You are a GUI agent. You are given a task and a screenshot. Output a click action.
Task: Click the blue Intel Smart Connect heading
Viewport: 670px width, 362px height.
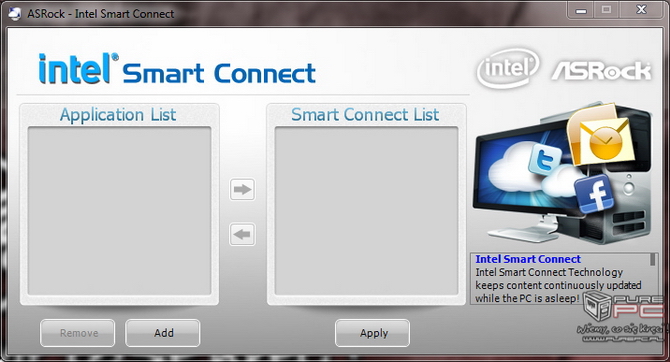pos(528,259)
